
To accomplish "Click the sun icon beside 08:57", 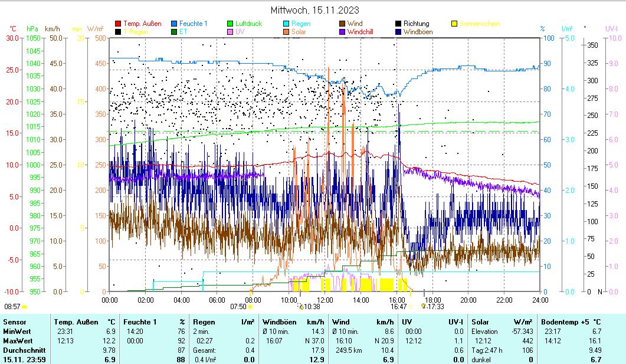I will point(25,307).
